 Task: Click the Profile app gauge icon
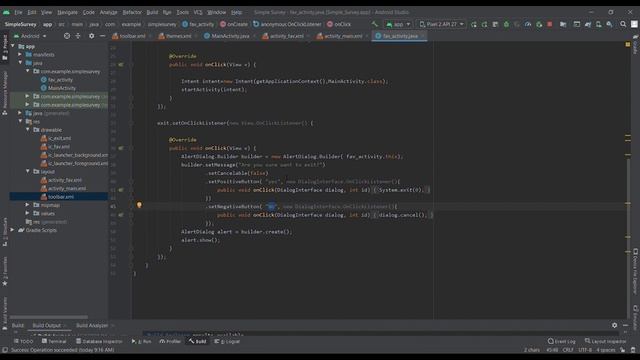[528, 24]
